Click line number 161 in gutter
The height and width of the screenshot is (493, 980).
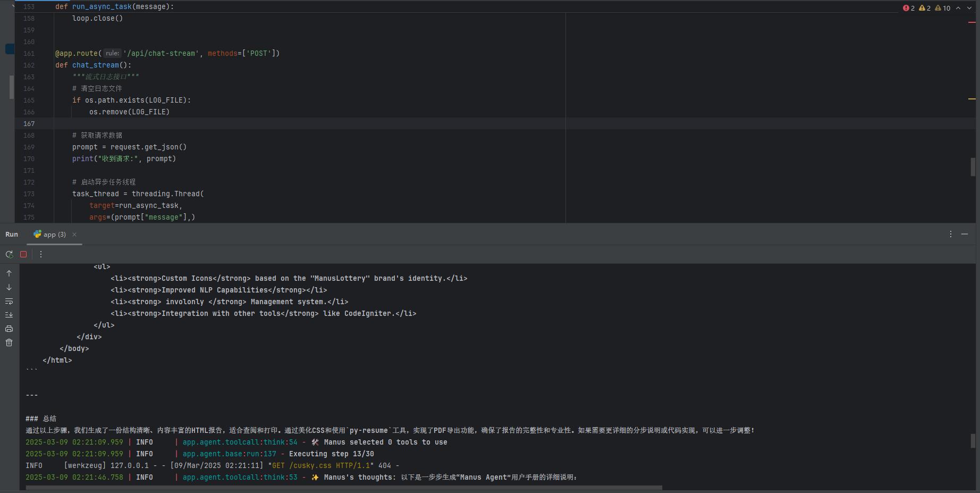tap(29, 53)
